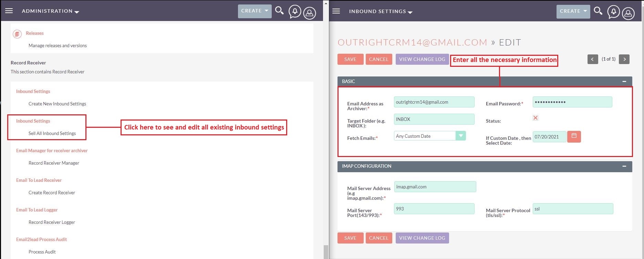Click the search magnifier in Administration header
Image resolution: width=644 pixels, height=259 pixels.
pos(279,11)
